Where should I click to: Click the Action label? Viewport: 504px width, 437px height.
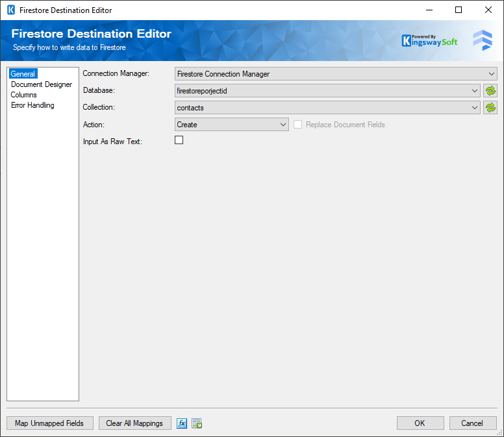tap(94, 125)
